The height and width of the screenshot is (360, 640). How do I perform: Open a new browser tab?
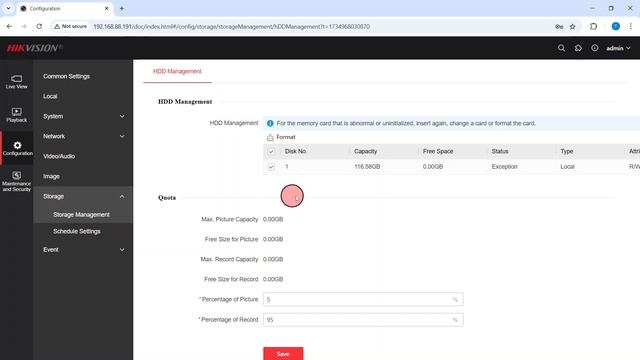(x=122, y=9)
